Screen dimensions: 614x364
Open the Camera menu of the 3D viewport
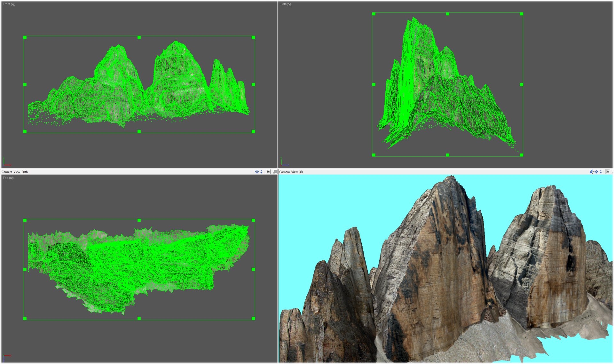[285, 172]
